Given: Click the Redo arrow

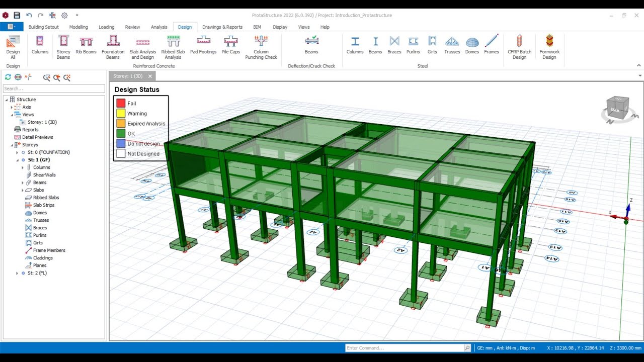Looking at the screenshot, I should pos(40,15).
